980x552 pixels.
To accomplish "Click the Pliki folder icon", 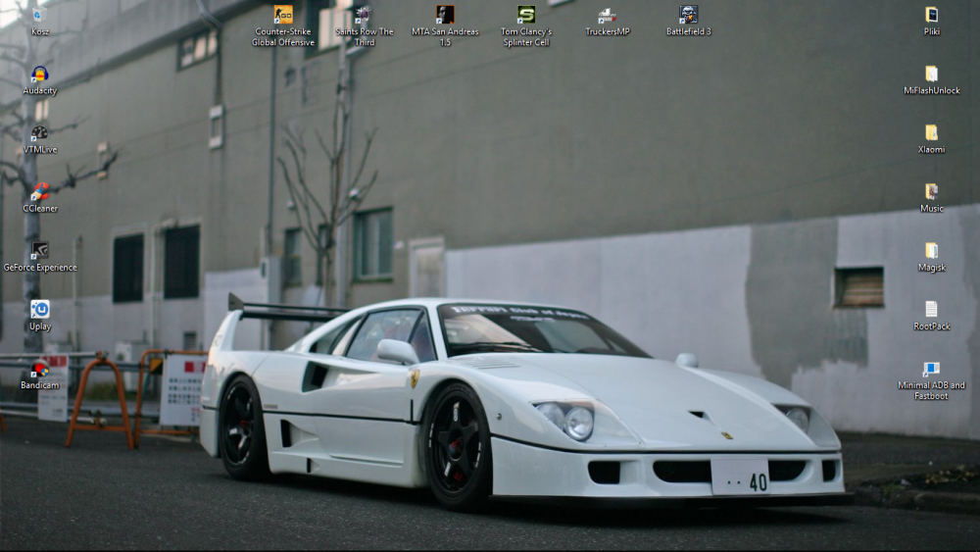I will point(931,15).
